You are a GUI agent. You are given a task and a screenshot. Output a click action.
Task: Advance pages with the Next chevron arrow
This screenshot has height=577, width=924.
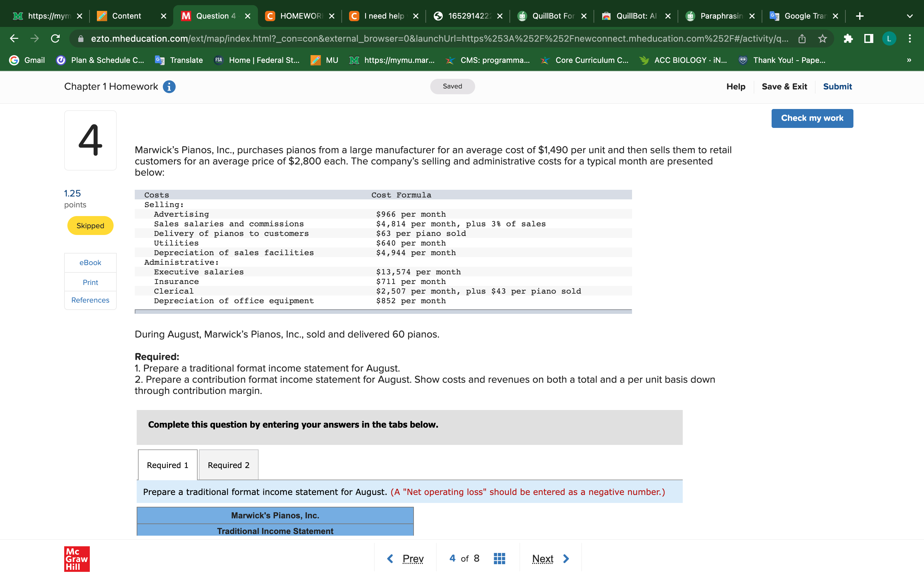pos(566,558)
